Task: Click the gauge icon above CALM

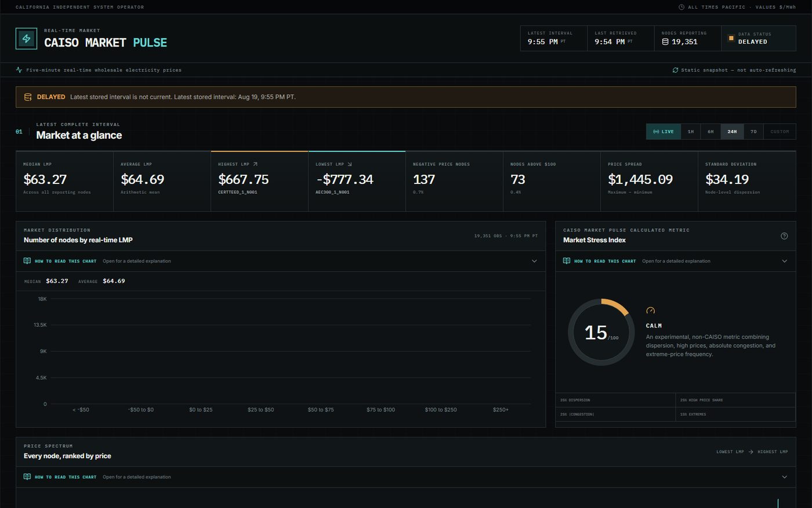Action: click(x=650, y=311)
